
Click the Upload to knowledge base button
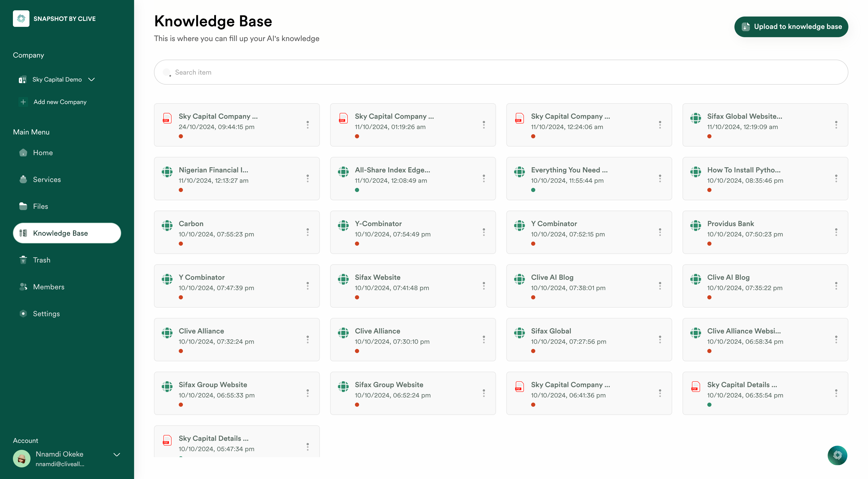(791, 27)
